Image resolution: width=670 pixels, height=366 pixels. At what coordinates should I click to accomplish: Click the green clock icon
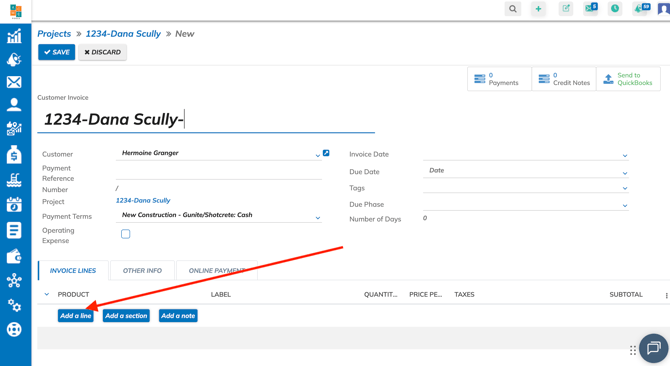615,9
